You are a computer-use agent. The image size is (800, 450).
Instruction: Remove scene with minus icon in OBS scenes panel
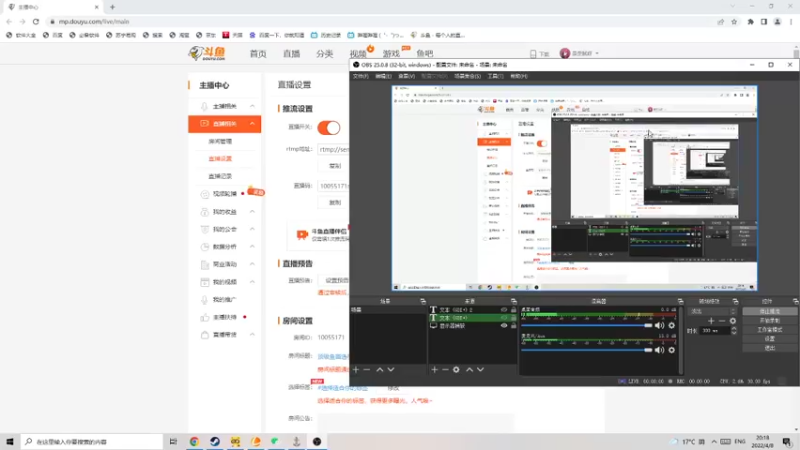(367, 369)
